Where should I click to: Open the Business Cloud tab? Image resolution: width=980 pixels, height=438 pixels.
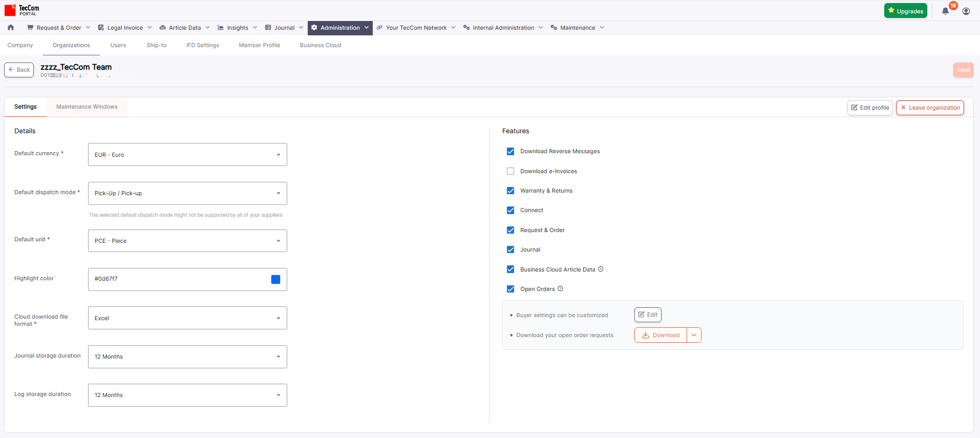point(321,45)
